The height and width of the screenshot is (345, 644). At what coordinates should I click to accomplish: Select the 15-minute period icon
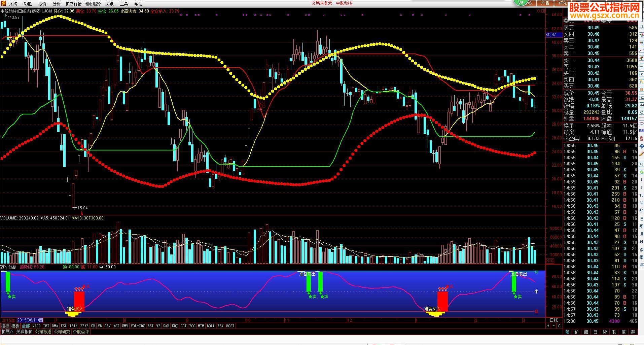point(641,195)
